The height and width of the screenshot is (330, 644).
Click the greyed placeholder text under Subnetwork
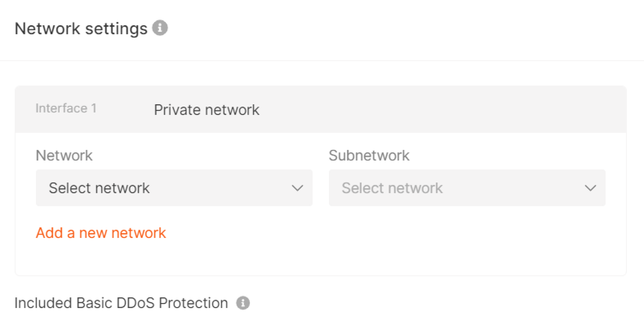point(392,188)
